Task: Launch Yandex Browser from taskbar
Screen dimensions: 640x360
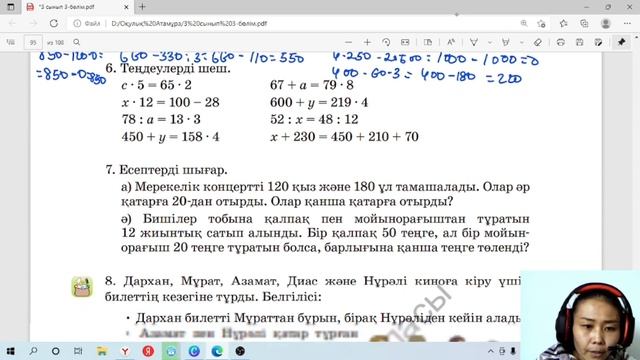Action: click(x=125, y=351)
